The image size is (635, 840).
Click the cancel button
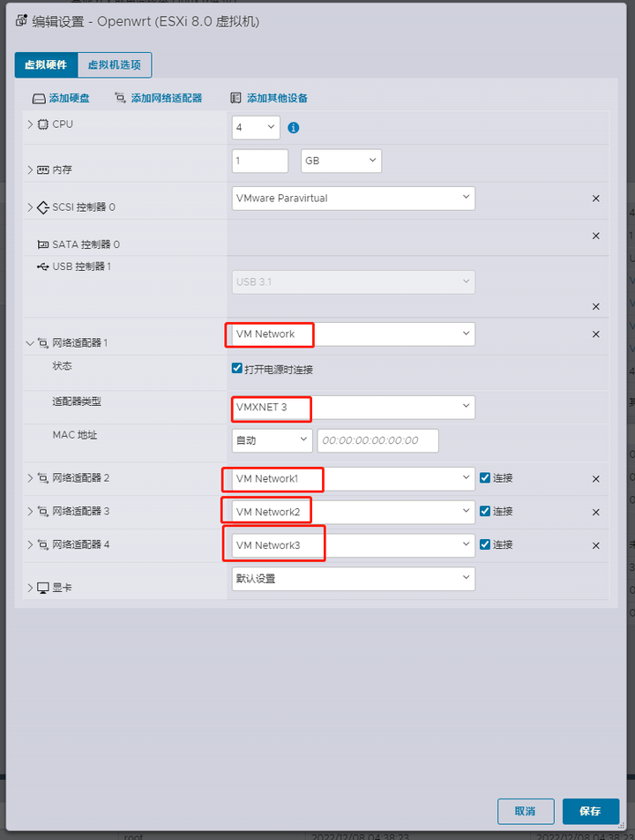[x=526, y=811]
